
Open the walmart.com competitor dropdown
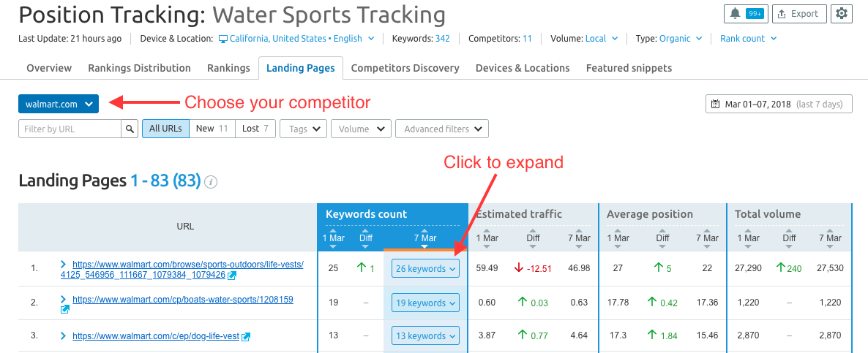coord(58,104)
